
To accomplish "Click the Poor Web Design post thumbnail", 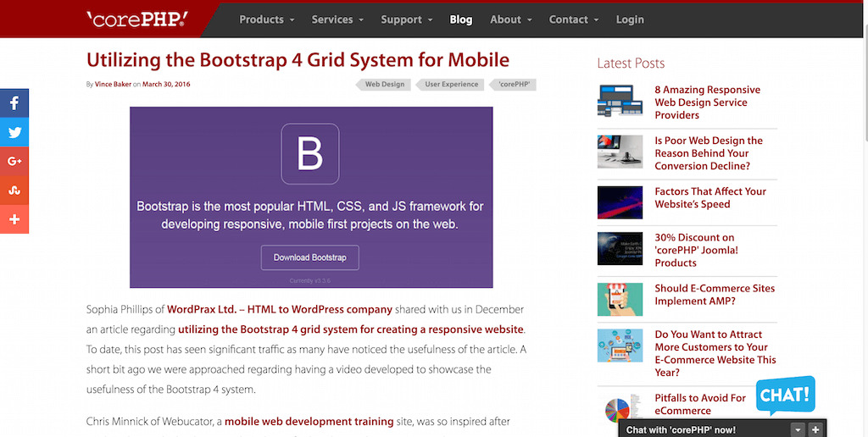I will [x=620, y=152].
